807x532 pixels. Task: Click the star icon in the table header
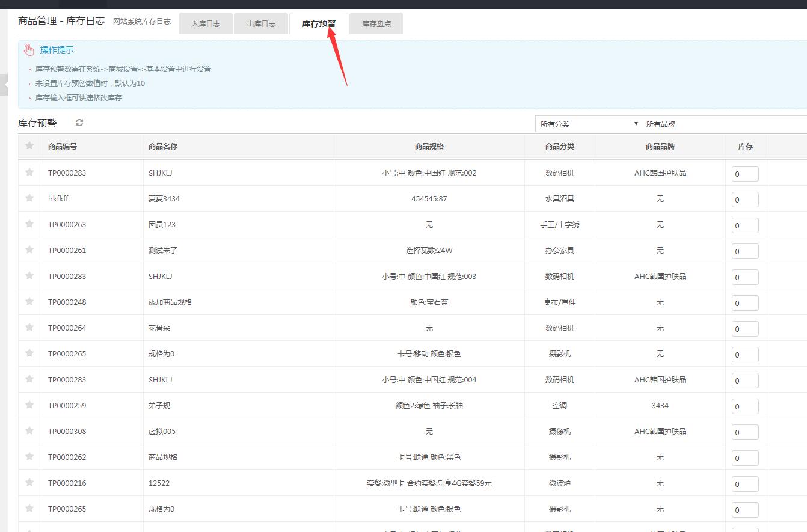pos(29,145)
